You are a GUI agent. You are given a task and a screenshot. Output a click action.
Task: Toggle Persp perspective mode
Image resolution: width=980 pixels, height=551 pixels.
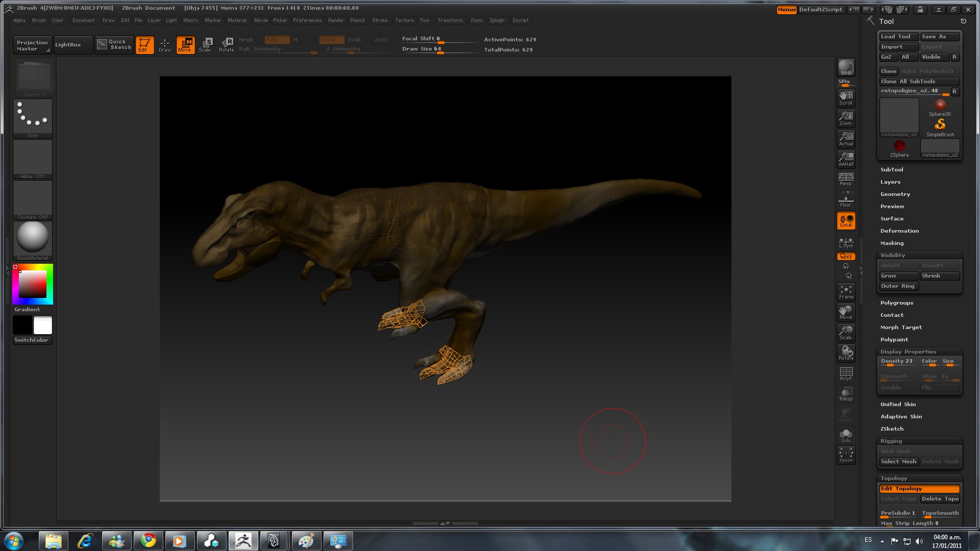tap(846, 179)
